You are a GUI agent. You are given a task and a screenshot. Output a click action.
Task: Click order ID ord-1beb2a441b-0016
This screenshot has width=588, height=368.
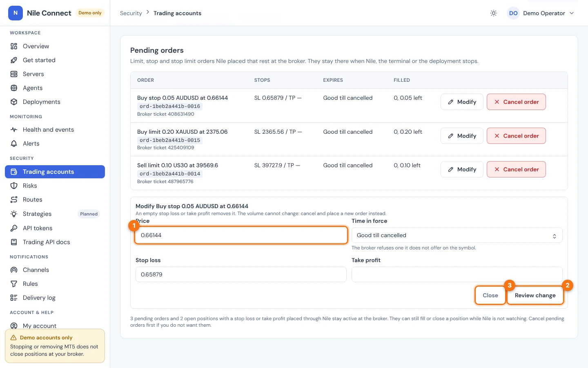click(x=170, y=106)
